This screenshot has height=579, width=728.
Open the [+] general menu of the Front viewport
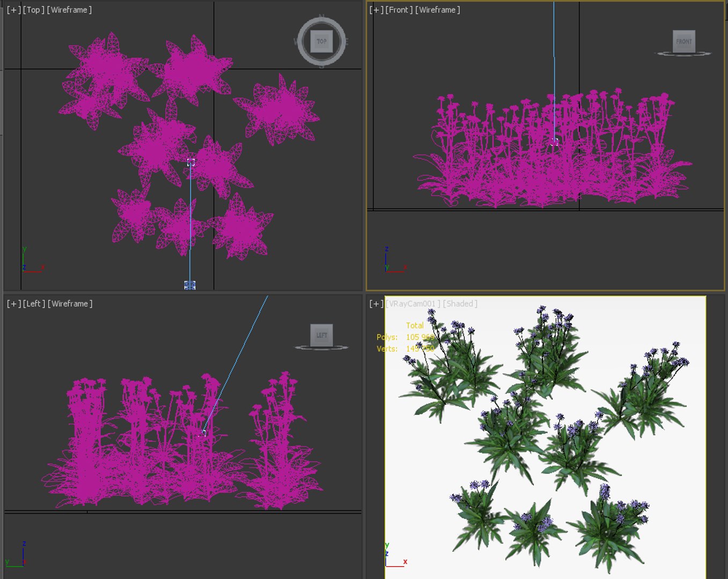(377, 10)
